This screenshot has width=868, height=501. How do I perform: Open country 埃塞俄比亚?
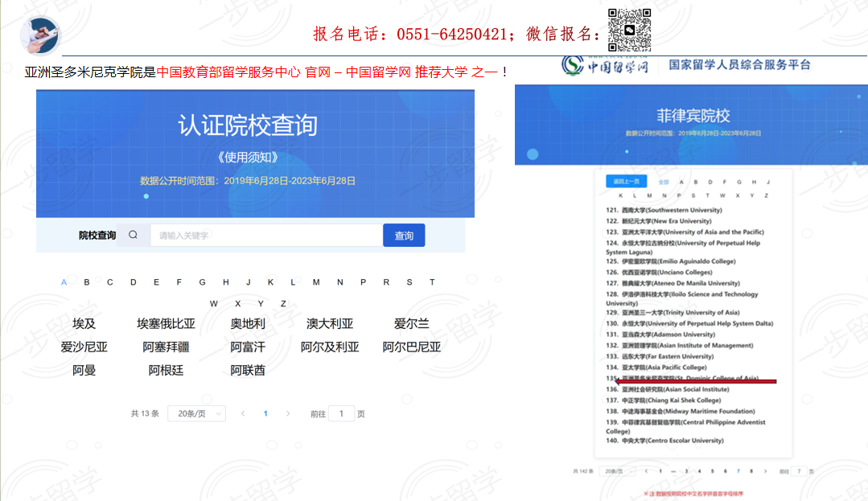coord(166,324)
